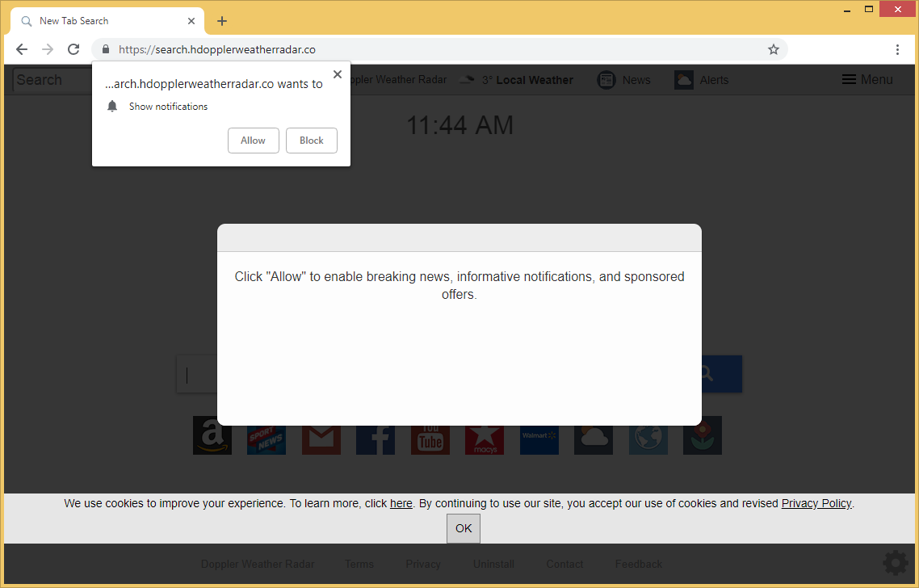The image size is (919, 588).
Task: Open the Chrome three-dot menu
Action: point(897,49)
